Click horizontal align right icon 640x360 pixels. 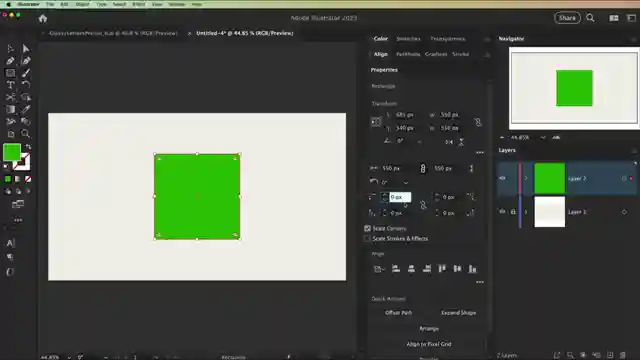pos(427,269)
